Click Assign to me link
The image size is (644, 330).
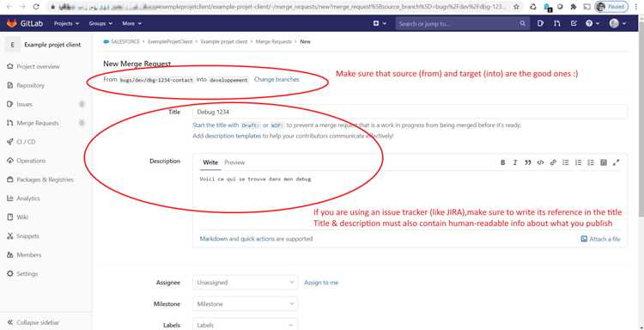321,283
